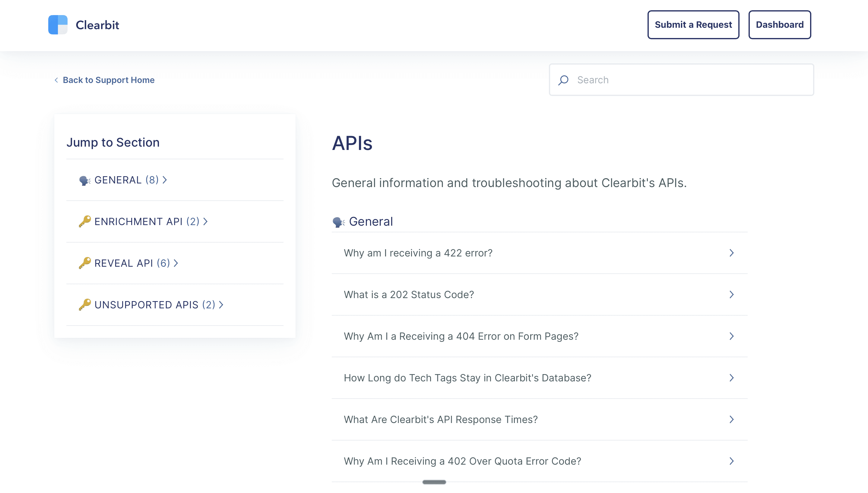This screenshot has width=868, height=493.
Task: Open the Dashboard button
Action: [779, 25]
